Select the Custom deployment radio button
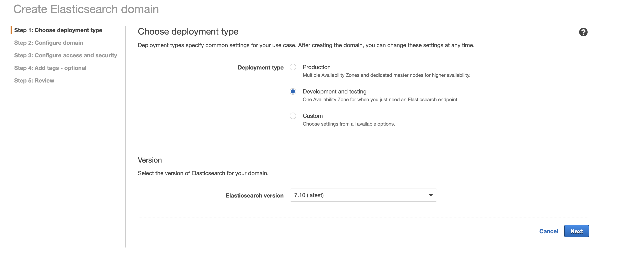 coord(293,116)
